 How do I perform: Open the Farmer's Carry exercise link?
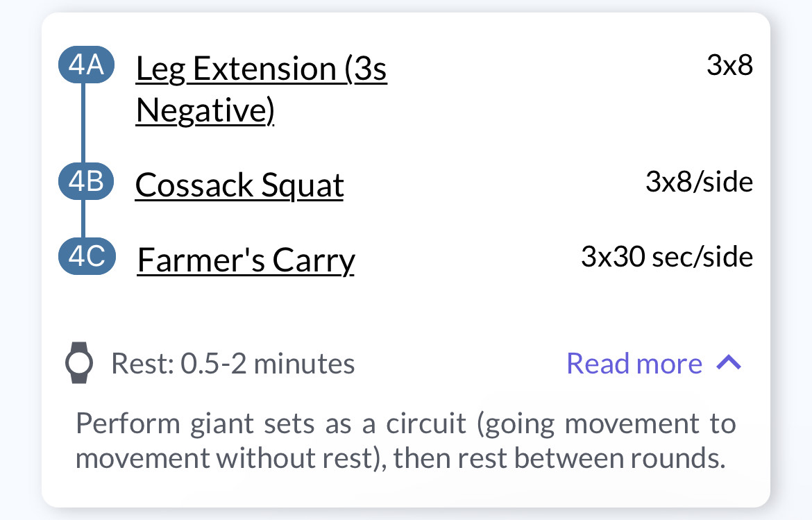tap(246, 260)
